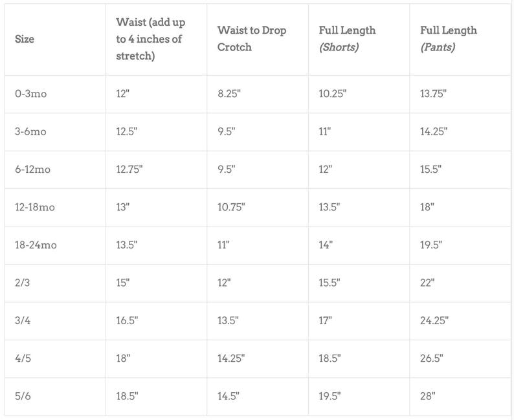Viewport: 514px width, 420px height.
Task: Select the 28" pants length value
Action: coord(428,396)
